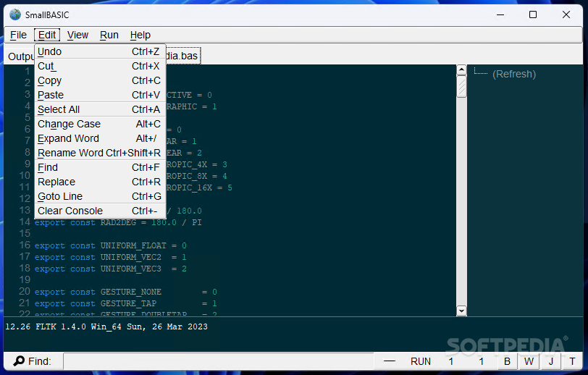Open Find from the Edit menu
Viewport: 588px width, 375px height.
pos(100,167)
